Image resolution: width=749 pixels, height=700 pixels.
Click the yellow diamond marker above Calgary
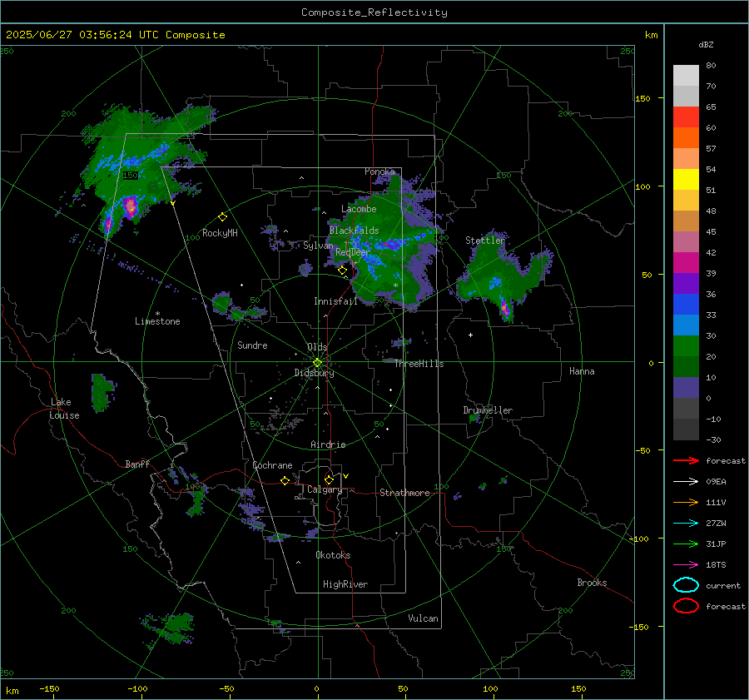click(x=329, y=479)
